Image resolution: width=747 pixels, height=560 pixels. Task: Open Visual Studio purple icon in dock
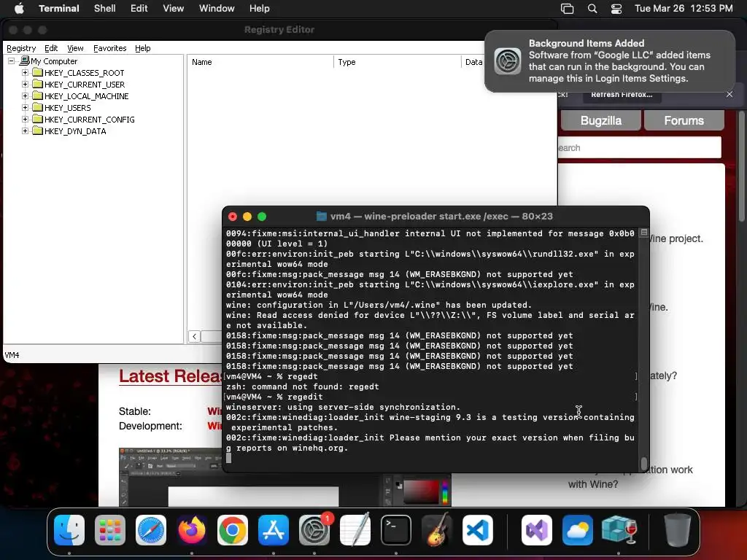[537, 530]
